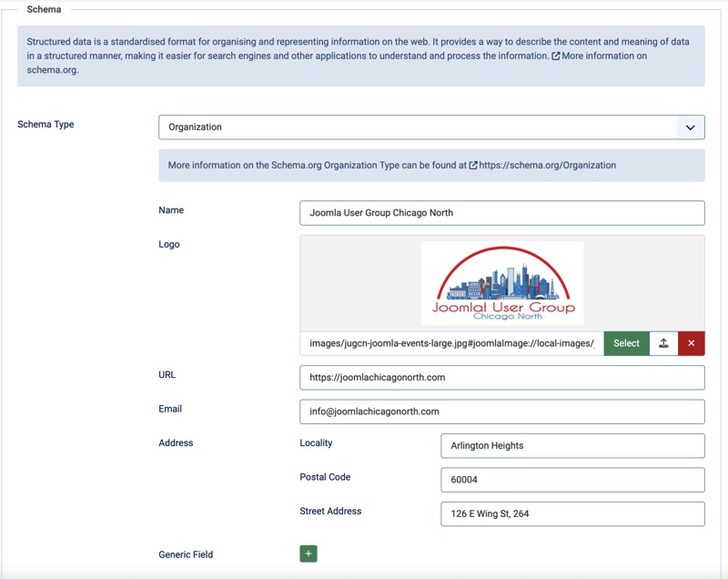Open the Schema Type dropdown
The image size is (728, 579).
(x=431, y=127)
